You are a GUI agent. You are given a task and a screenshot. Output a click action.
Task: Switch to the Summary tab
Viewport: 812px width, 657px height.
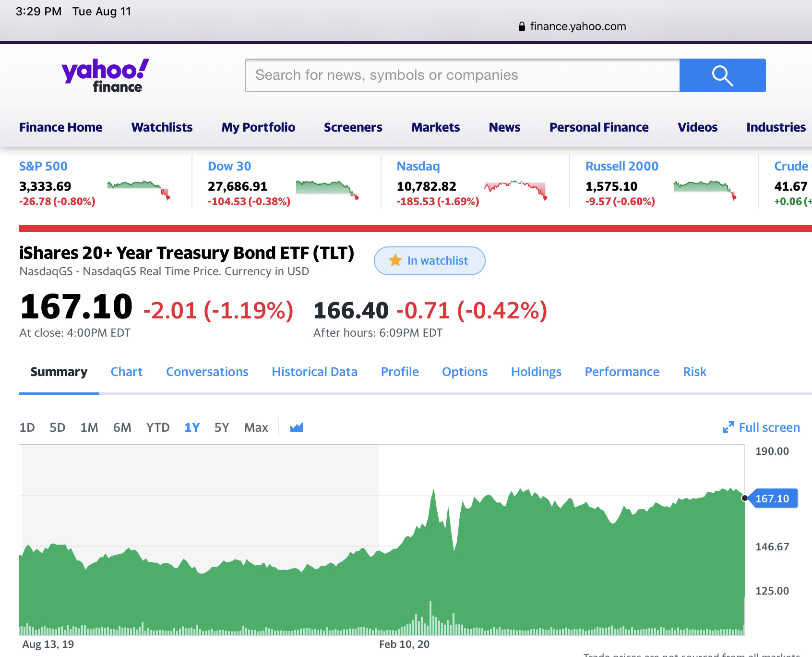[x=59, y=372]
